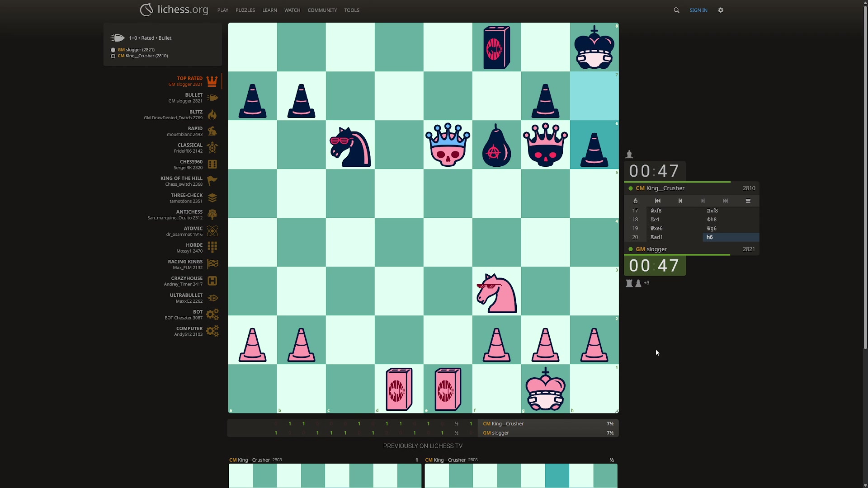Open the search magnifier
Image resolution: width=868 pixels, height=488 pixels.
pos(676,10)
